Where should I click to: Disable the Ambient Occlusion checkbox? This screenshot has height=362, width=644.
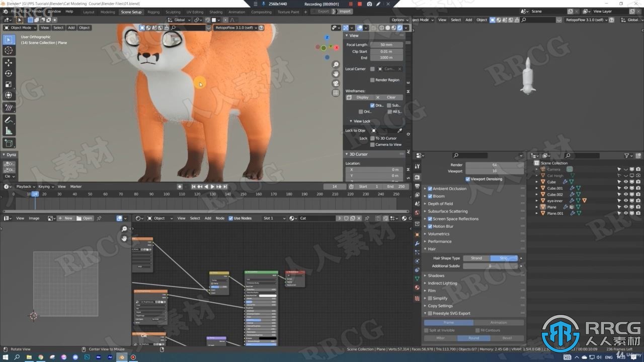pos(430,189)
